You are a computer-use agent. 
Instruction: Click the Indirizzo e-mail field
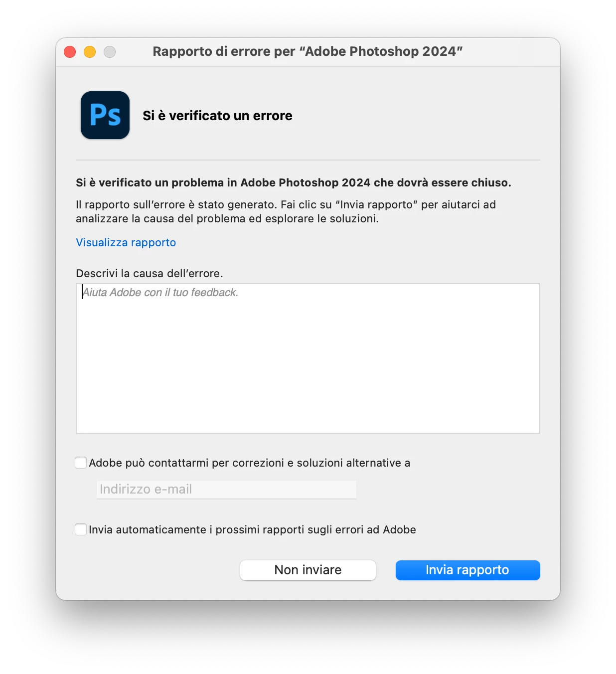[x=226, y=489]
